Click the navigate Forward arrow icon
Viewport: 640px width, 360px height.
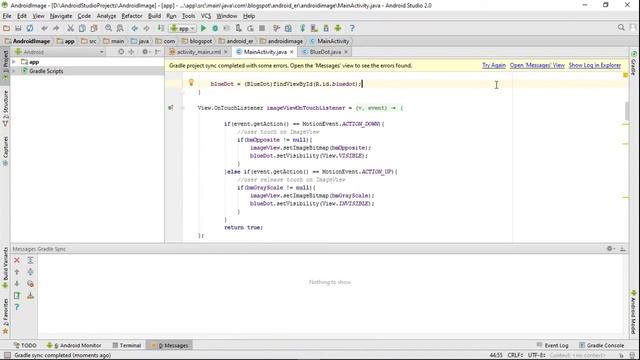point(146,28)
